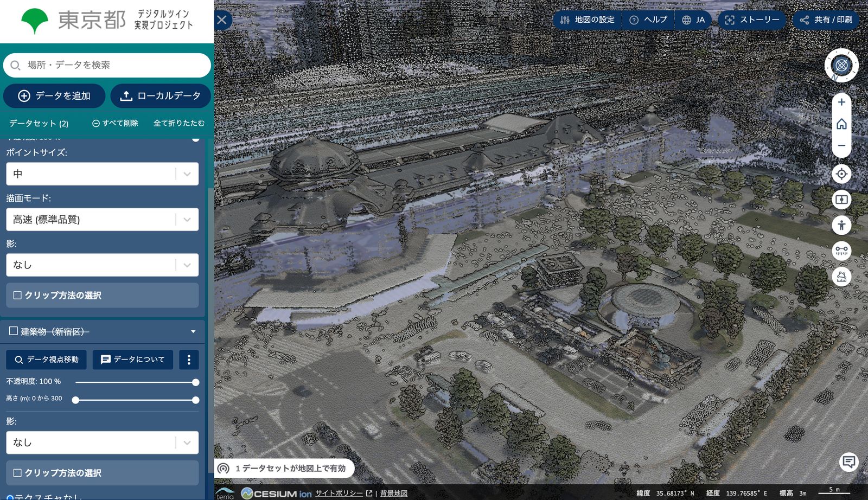Screen dimensions: 868x500
Task: Click the データ視点移動 button
Action: [46, 360]
